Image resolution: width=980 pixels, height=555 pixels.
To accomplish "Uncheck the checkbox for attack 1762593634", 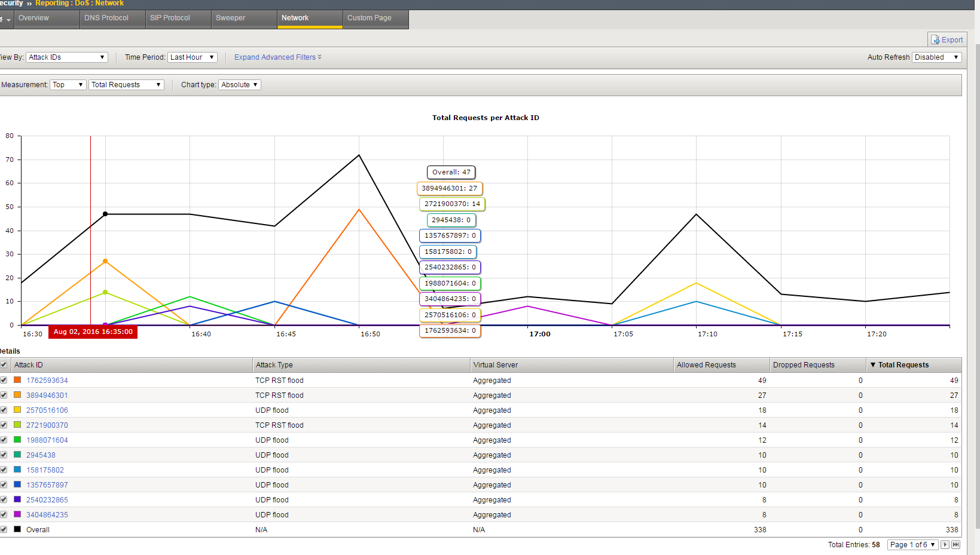I will coord(4,380).
